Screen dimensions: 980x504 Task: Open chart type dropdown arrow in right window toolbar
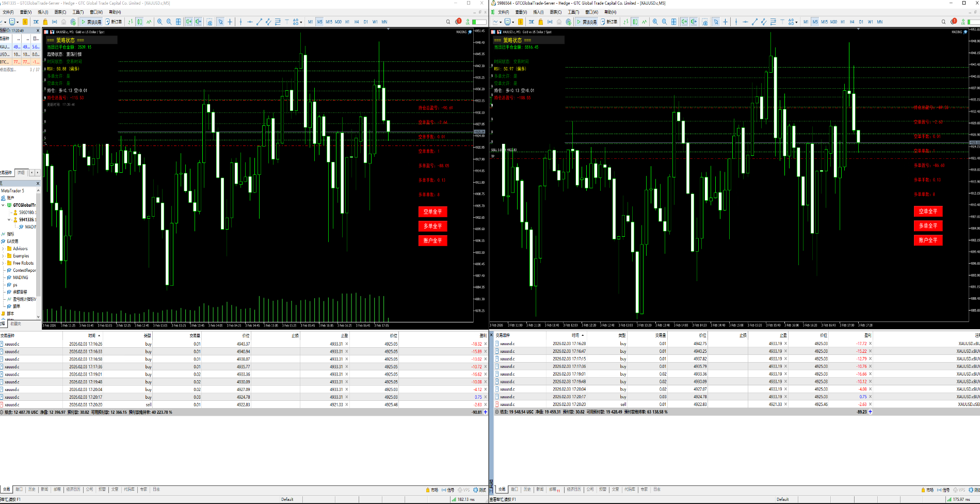click(x=500, y=22)
